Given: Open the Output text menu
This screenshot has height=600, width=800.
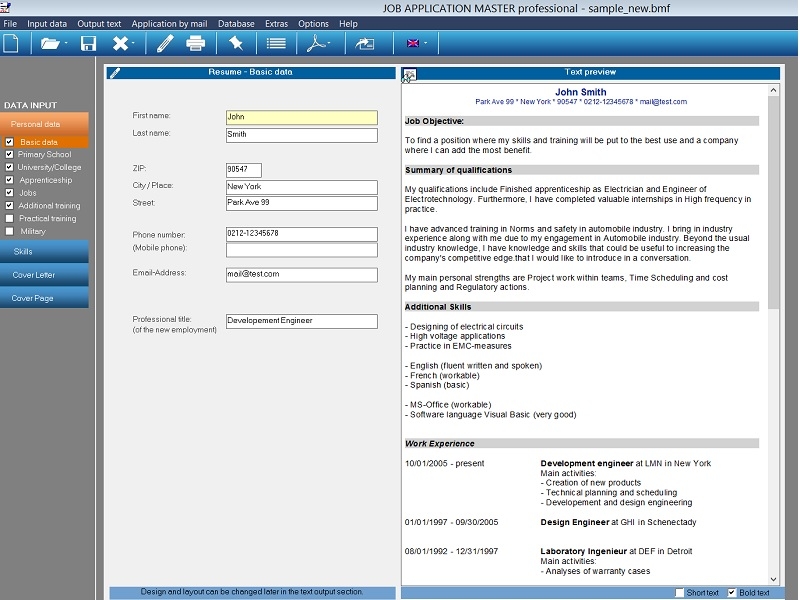Looking at the screenshot, I should click(x=99, y=23).
